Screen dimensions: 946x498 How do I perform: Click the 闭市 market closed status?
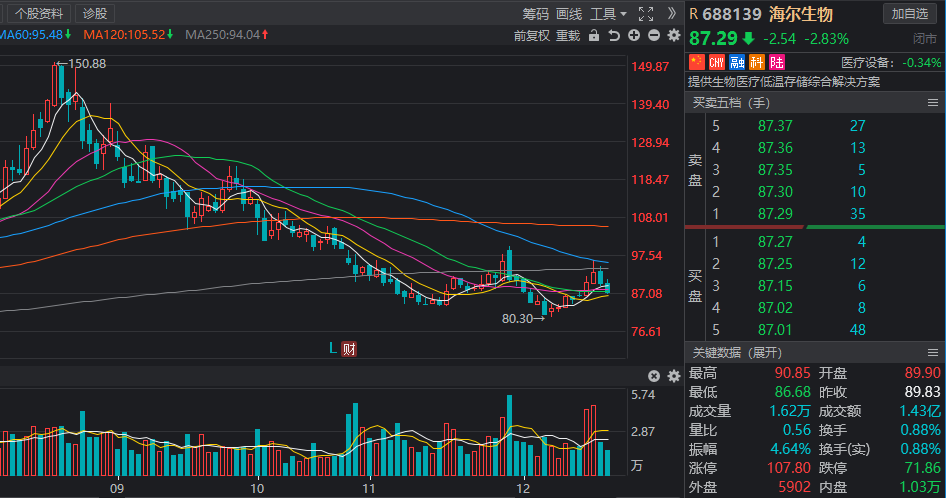click(x=925, y=39)
